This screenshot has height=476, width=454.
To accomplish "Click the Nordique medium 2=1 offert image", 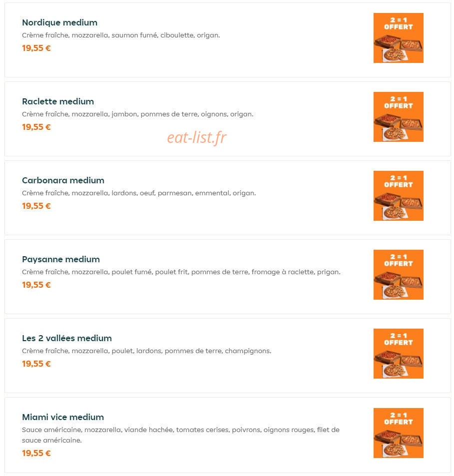I will [x=398, y=38].
